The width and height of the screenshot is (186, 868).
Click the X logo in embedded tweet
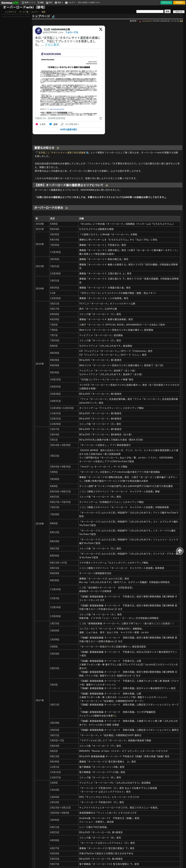pyautogui.click(x=100, y=30)
